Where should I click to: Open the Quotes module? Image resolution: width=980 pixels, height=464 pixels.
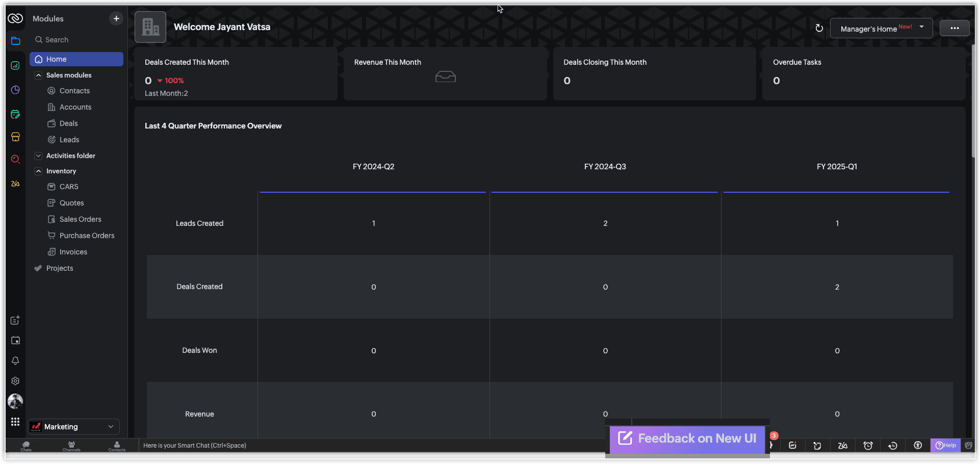tap(71, 203)
